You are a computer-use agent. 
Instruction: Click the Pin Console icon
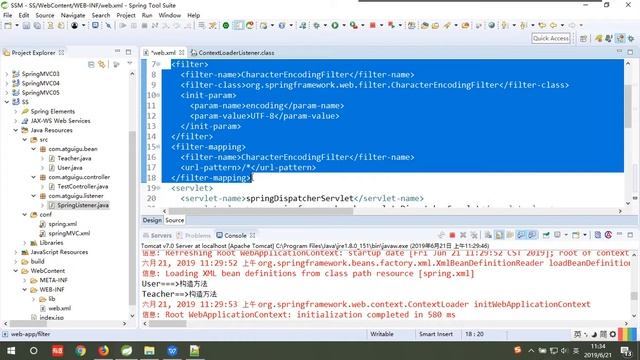(546, 235)
